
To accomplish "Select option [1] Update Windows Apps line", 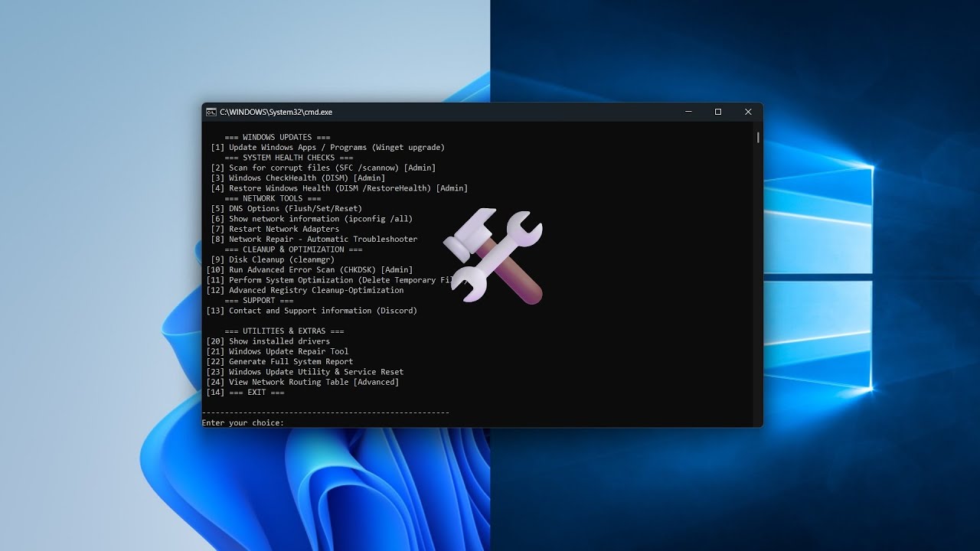I will (x=328, y=147).
